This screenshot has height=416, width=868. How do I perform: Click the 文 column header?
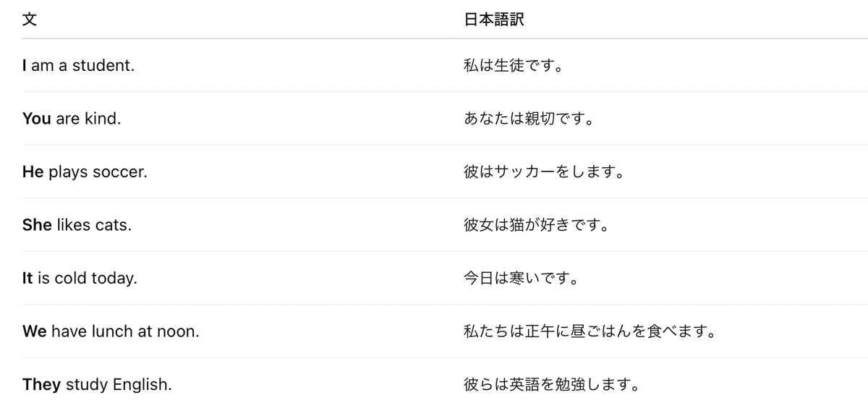pos(29,20)
